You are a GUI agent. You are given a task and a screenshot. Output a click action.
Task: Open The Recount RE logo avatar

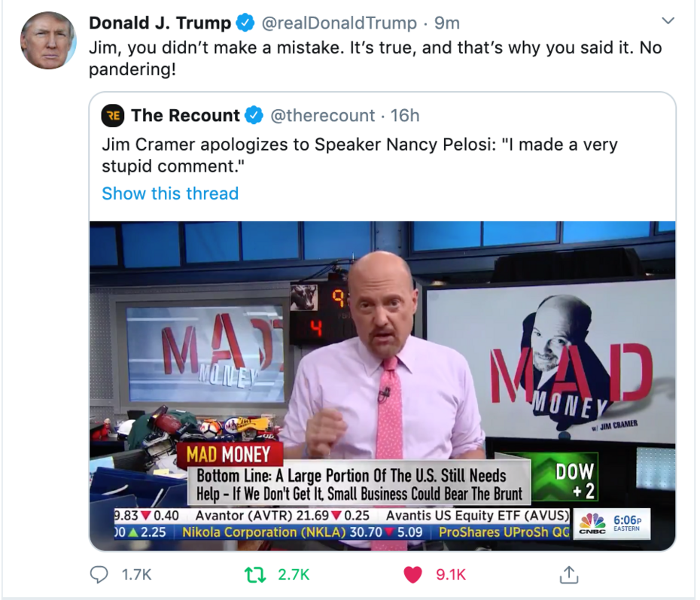click(114, 116)
